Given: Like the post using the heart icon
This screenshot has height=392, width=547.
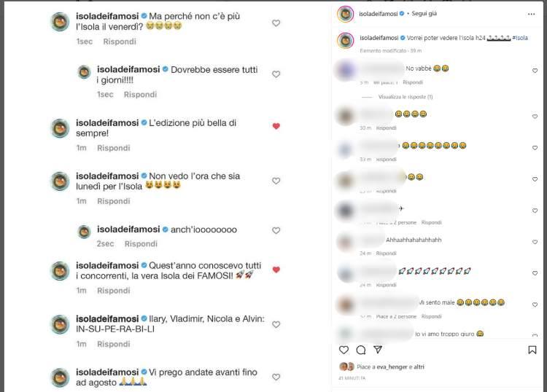Looking at the screenshot, I should click(x=344, y=350).
